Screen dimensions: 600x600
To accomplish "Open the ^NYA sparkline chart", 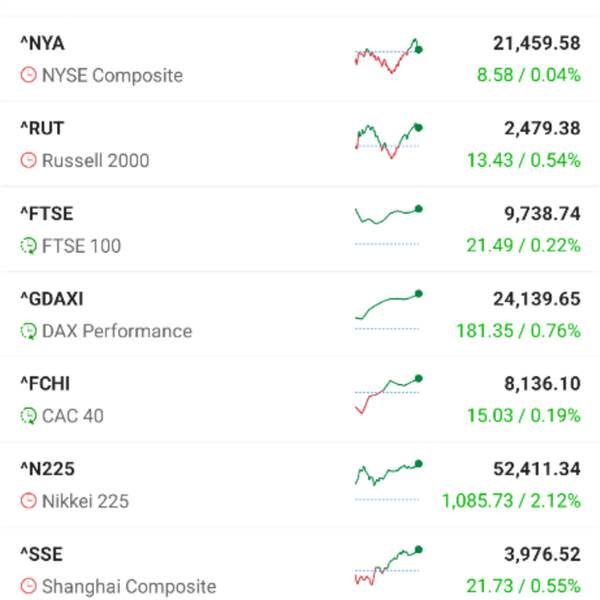I will (x=388, y=57).
